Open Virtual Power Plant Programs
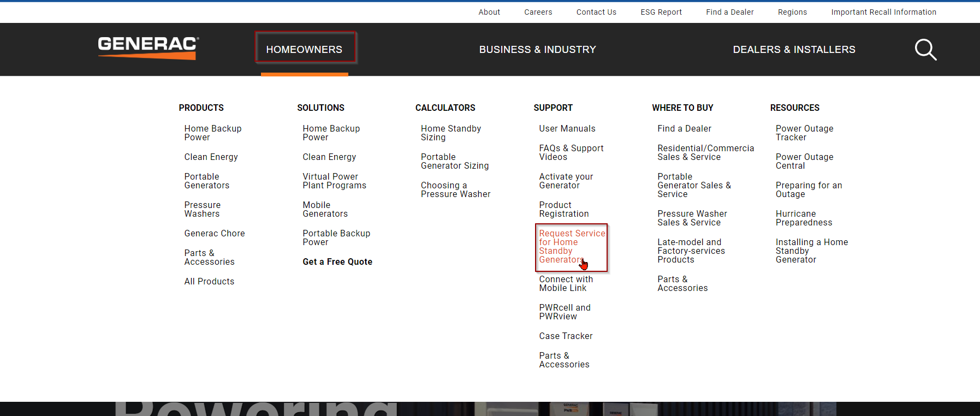The image size is (980, 416). [335, 181]
